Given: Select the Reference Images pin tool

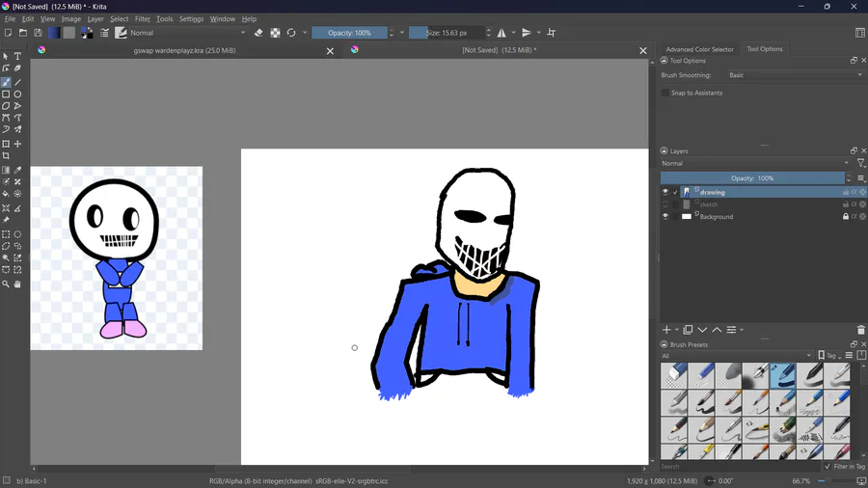Looking at the screenshot, I should click(x=6, y=220).
